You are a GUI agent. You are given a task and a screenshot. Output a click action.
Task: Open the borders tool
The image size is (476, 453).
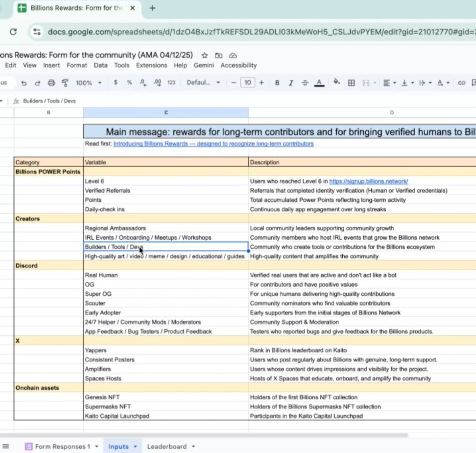tap(351, 83)
